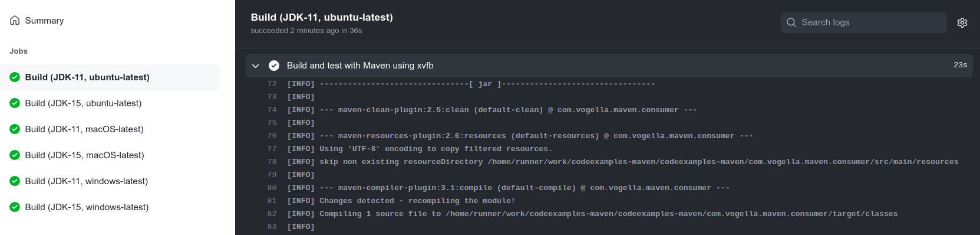Screen dimensions: 980x235
Task: Open the Summary page via home icon
Action: tap(15, 20)
